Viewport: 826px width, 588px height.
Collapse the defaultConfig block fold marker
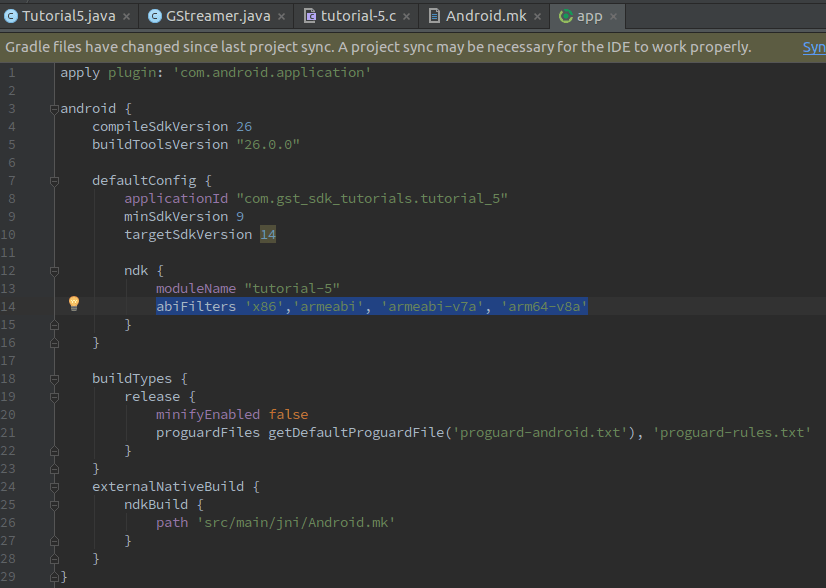(54, 180)
